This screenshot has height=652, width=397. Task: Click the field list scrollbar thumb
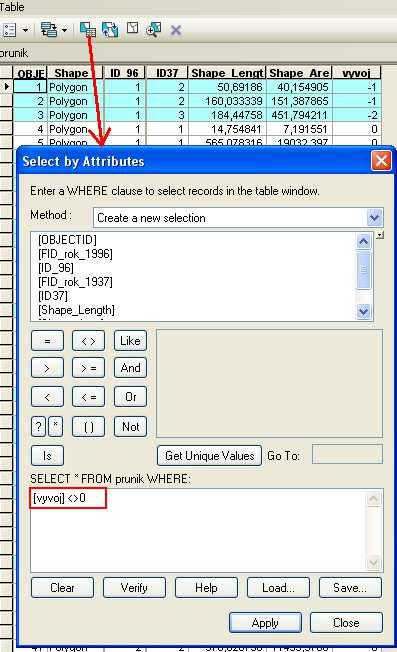click(363, 269)
